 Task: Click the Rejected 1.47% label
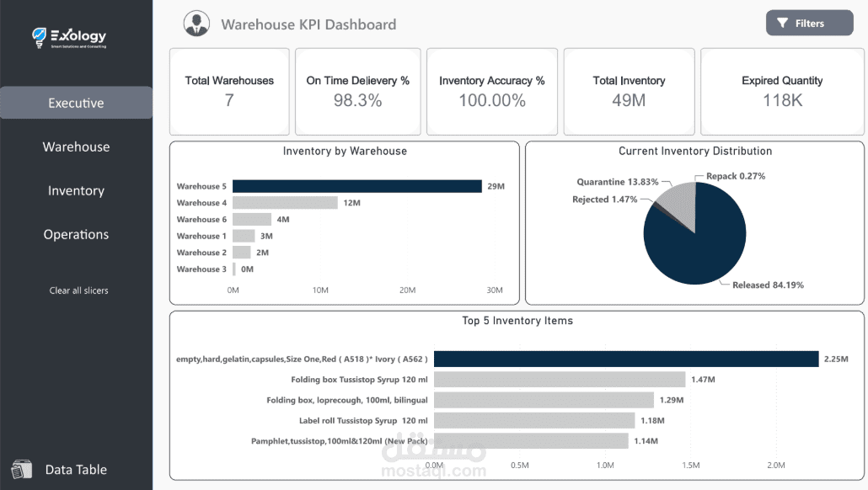point(605,199)
